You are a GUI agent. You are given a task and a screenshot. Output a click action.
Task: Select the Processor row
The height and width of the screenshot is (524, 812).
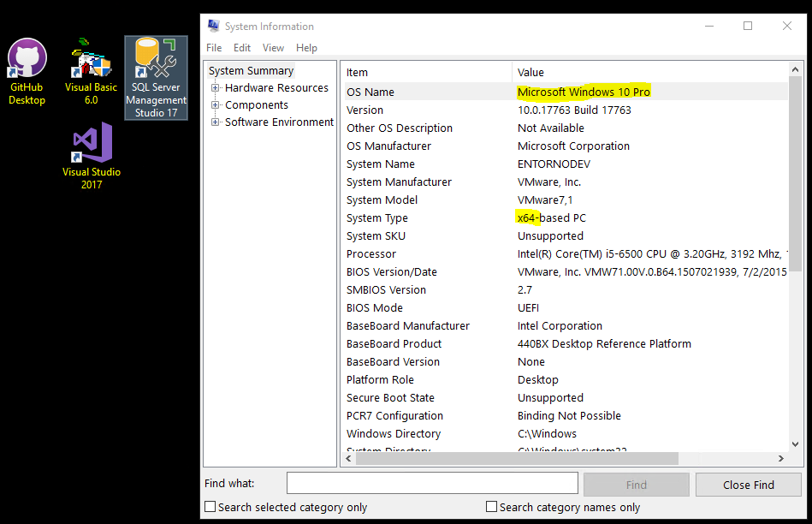[566, 253]
